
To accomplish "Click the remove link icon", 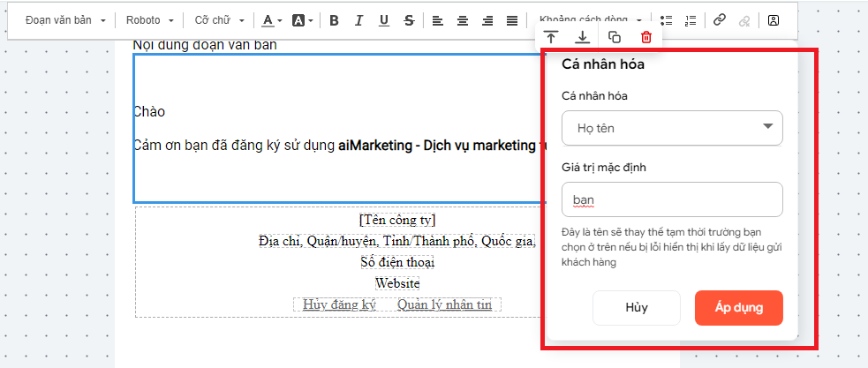I will click(x=744, y=20).
